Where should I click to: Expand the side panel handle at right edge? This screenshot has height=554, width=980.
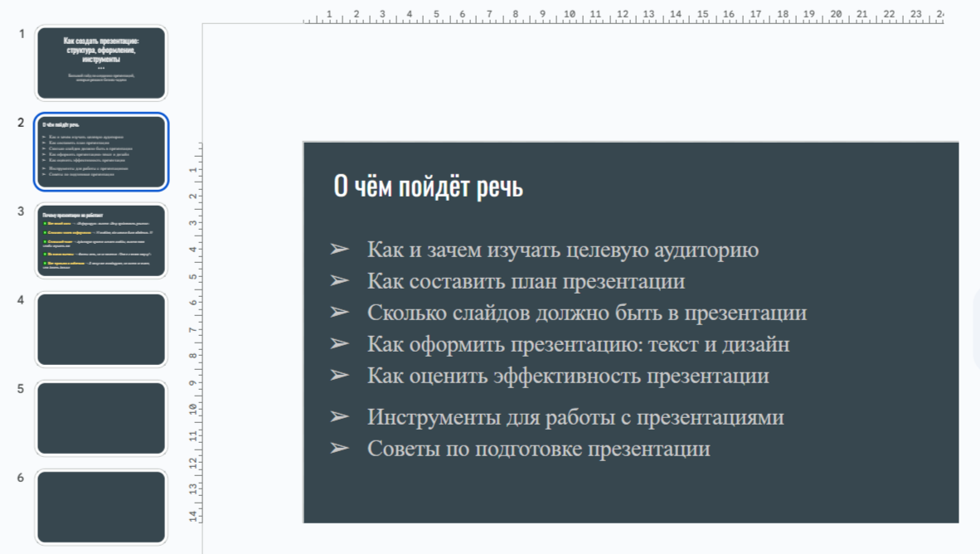976,329
